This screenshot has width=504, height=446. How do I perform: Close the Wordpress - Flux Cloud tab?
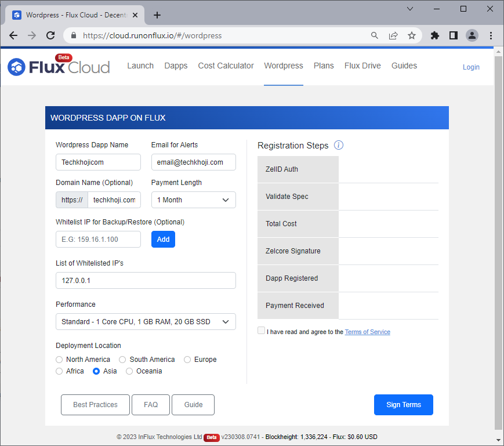135,15
